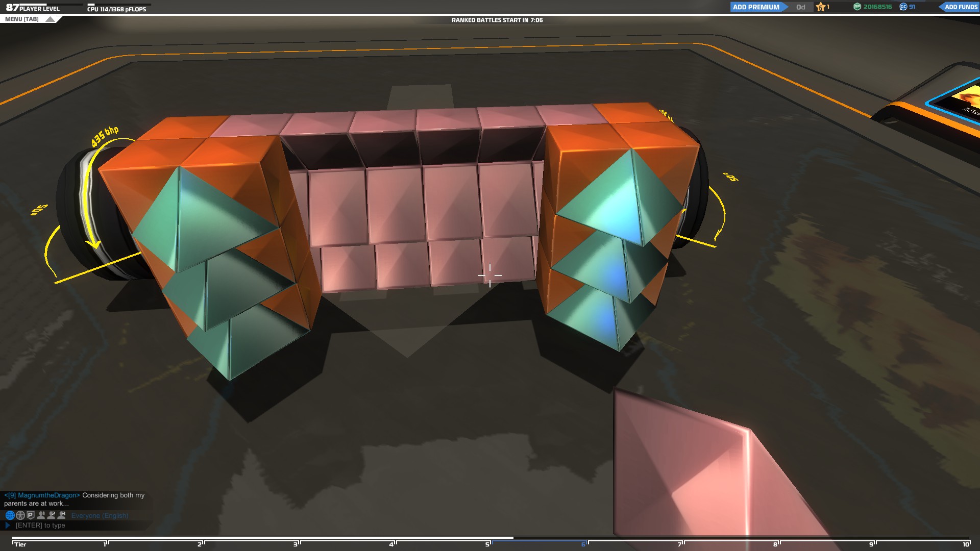
Task: Click the [ENTER] to type chat field
Action: [x=41, y=525]
